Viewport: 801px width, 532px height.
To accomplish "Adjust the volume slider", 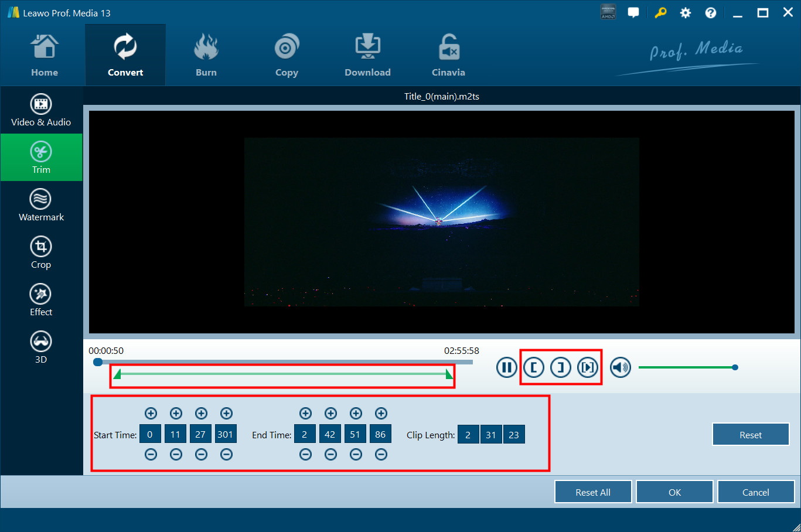I will 688,367.
